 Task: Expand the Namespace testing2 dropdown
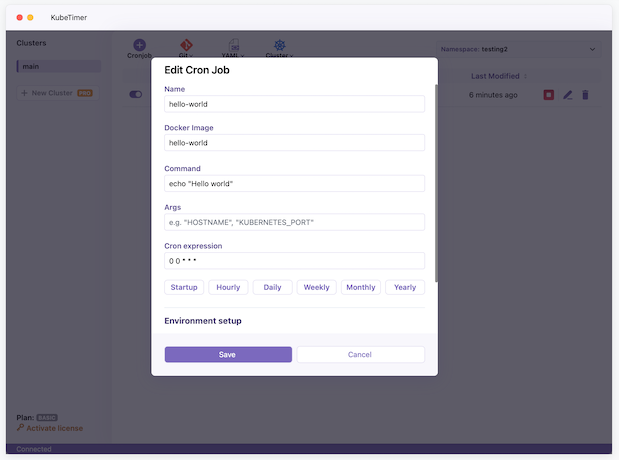591,49
